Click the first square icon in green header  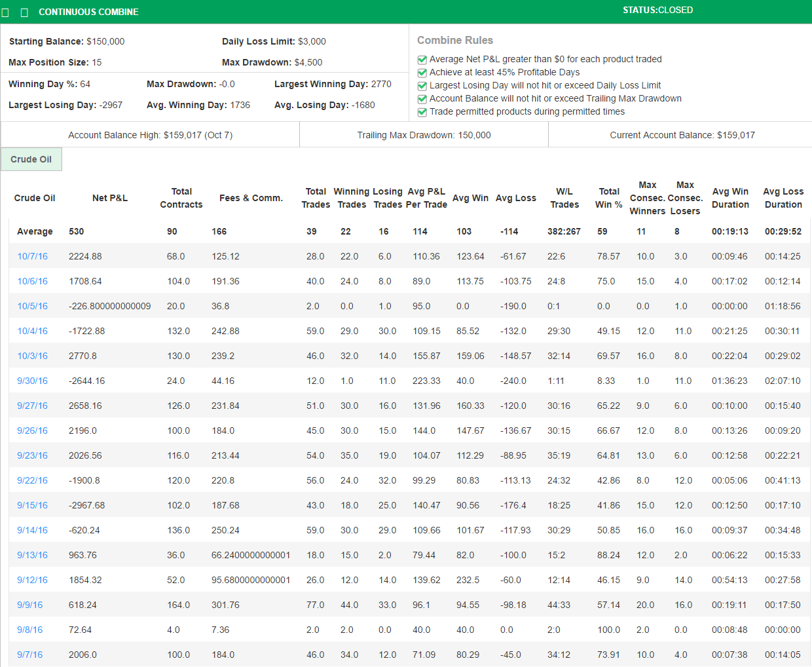click(x=5, y=12)
